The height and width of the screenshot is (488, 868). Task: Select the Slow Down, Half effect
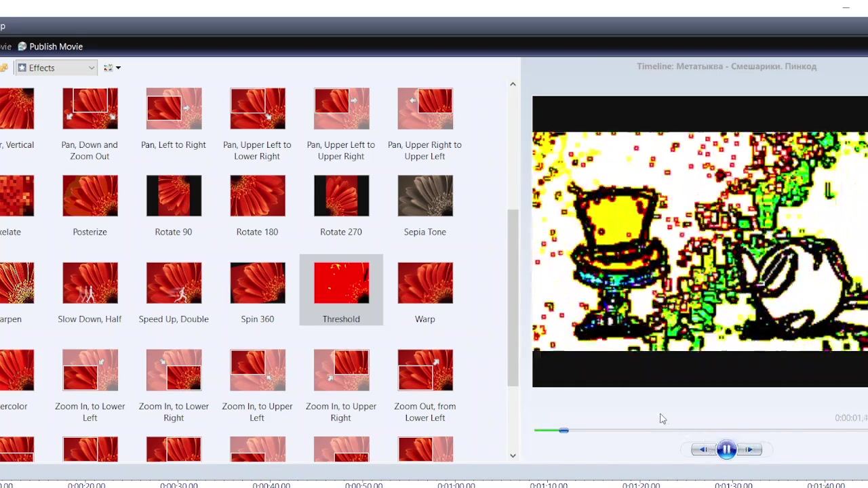[x=90, y=284]
